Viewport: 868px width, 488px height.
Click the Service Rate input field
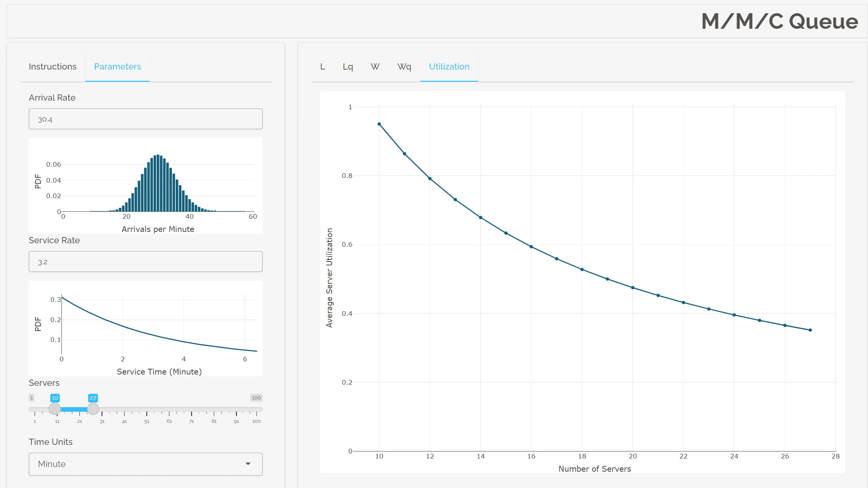pos(145,261)
